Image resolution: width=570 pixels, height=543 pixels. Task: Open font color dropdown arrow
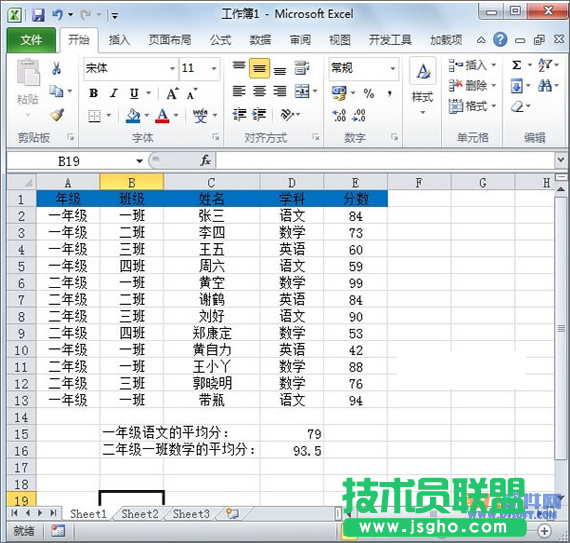[176, 116]
